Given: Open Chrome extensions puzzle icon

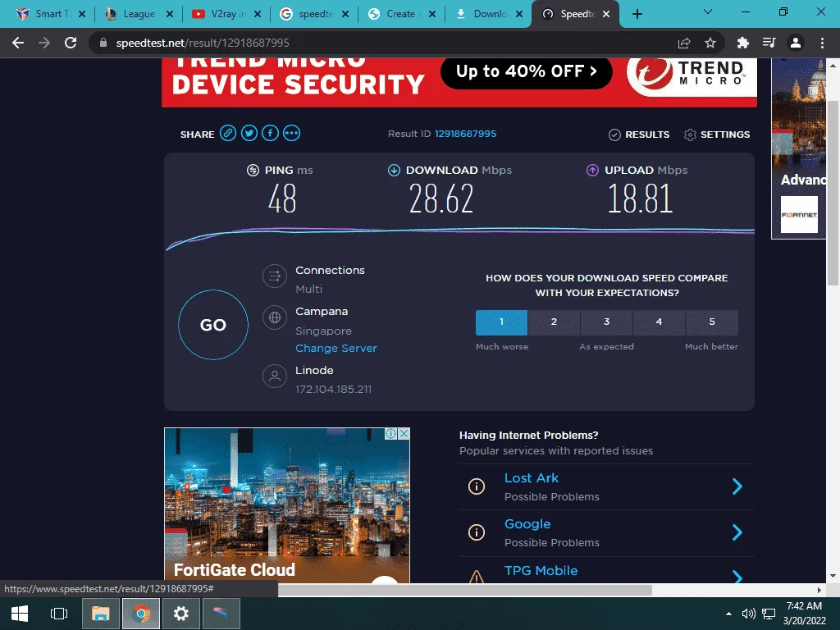Looking at the screenshot, I should click(x=743, y=43).
